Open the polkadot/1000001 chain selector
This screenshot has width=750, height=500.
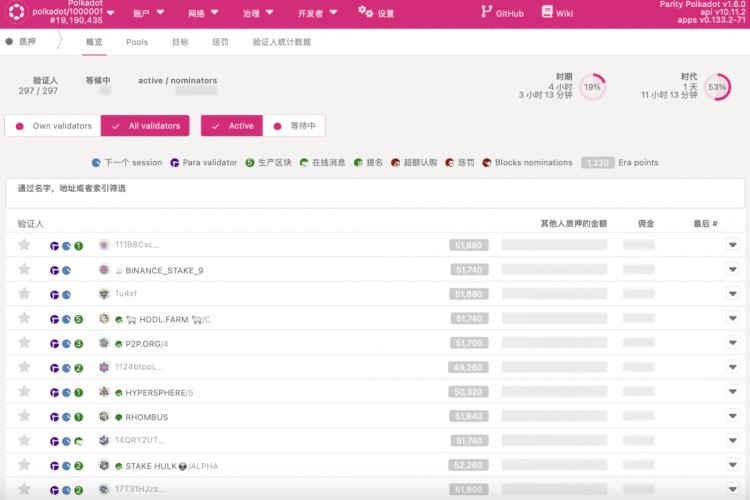pos(73,12)
